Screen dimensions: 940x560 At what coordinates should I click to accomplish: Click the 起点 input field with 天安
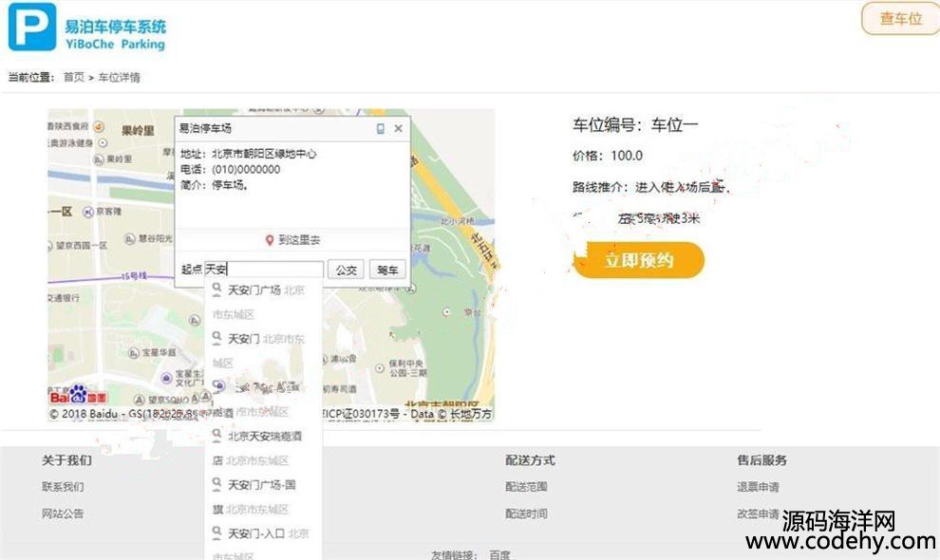(x=264, y=270)
